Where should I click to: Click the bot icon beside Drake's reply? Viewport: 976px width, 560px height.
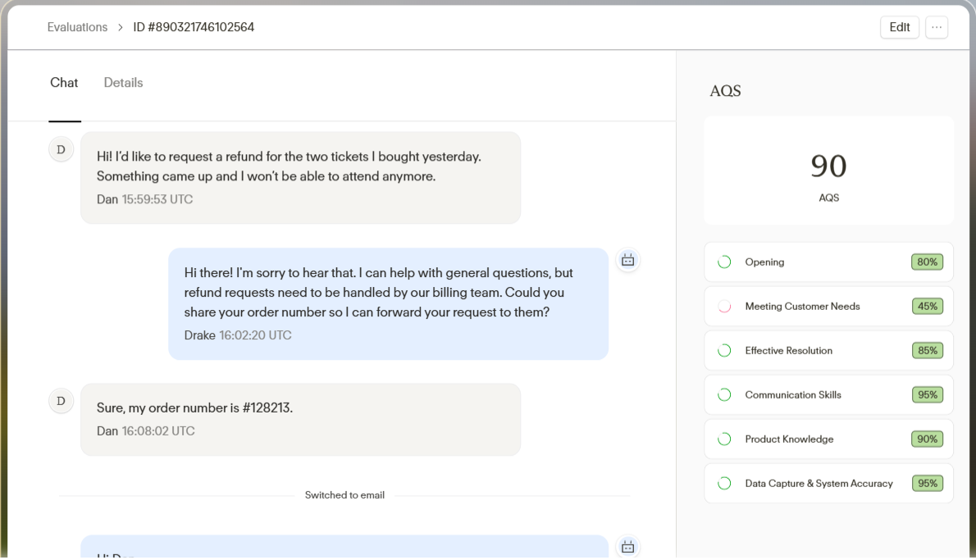click(x=627, y=260)
